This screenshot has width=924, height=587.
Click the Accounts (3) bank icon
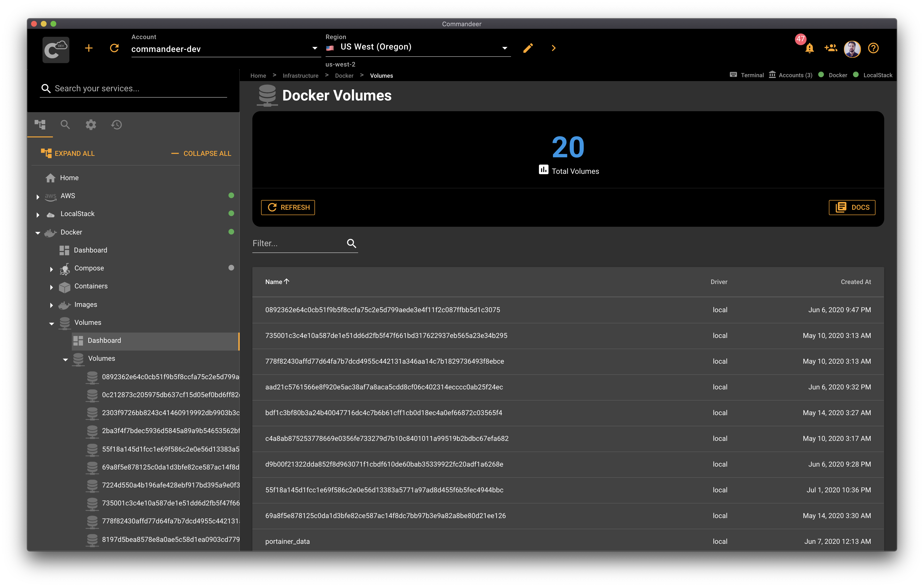click(772, 75)
